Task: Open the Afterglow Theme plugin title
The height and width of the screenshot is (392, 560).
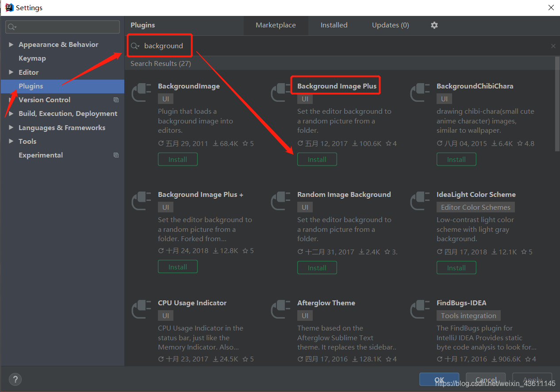Action: click(x=326, y=303)
